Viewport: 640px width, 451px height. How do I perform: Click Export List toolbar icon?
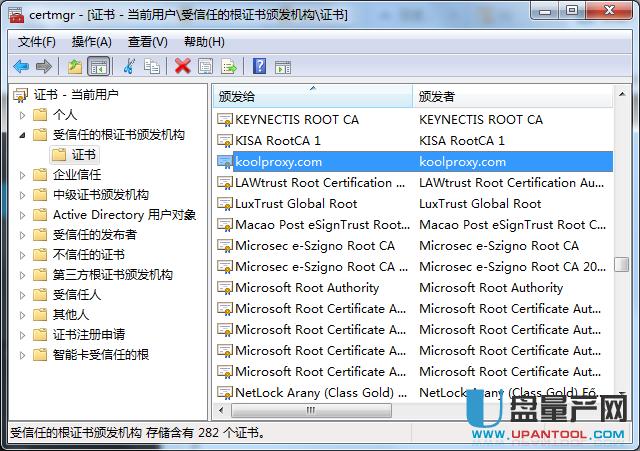point(229,66)
